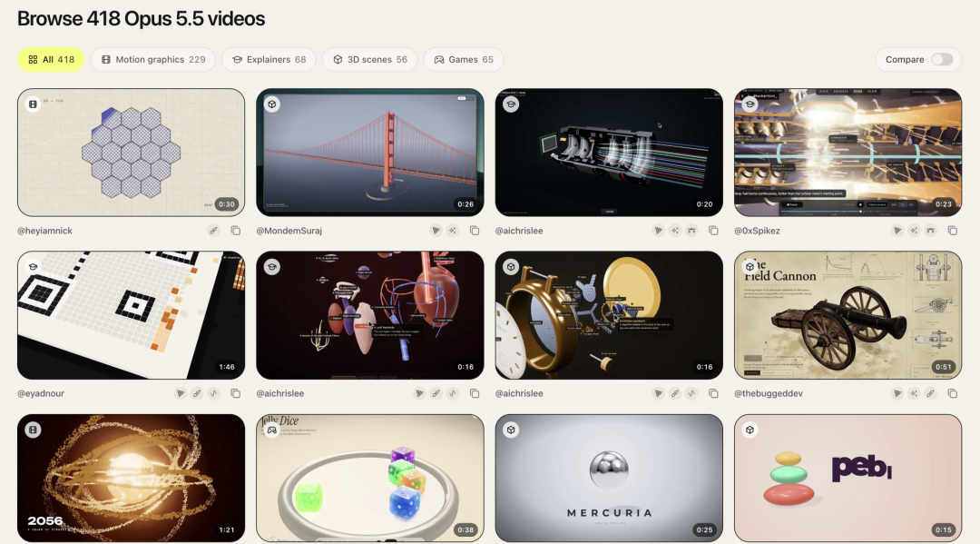Click the motion graphics badge on hexagon thumbnail
This screenshot has width=980, height=544.
[x=34, y=104]
